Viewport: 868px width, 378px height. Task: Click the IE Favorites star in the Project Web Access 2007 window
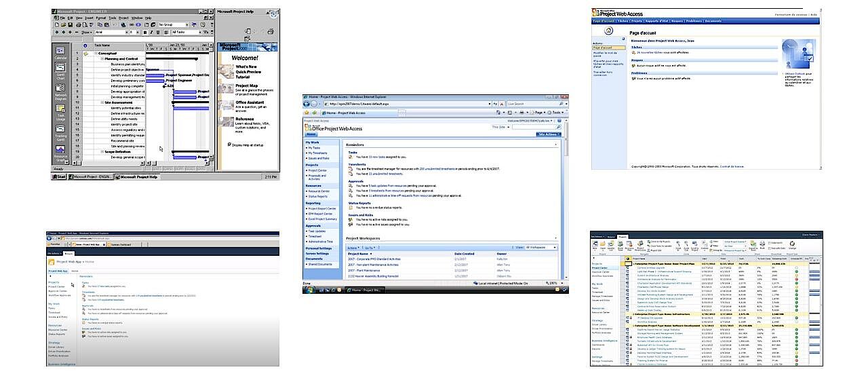[x=307, y=113]
